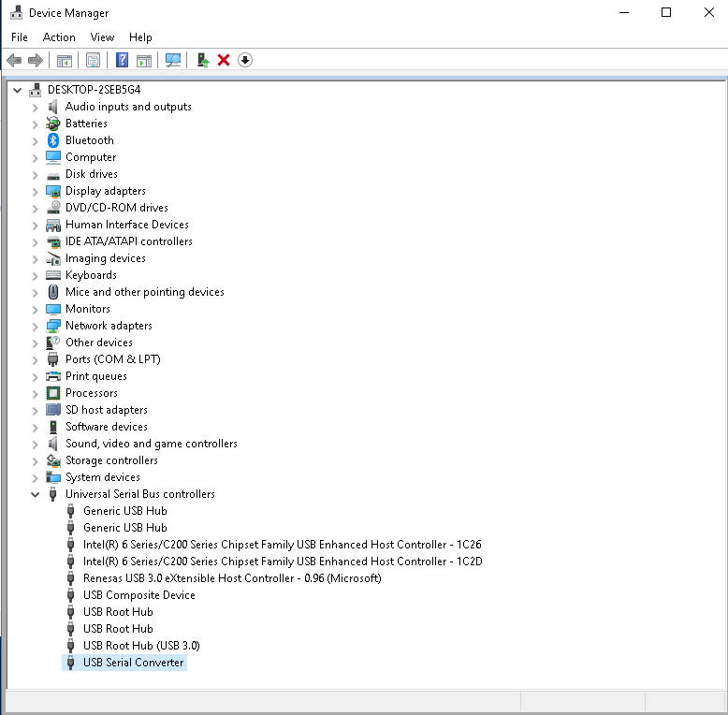This screenshot has width=728, height=715.
Task: Click the Forward arrow toolbar icon
Action: (x=36, y=60)
